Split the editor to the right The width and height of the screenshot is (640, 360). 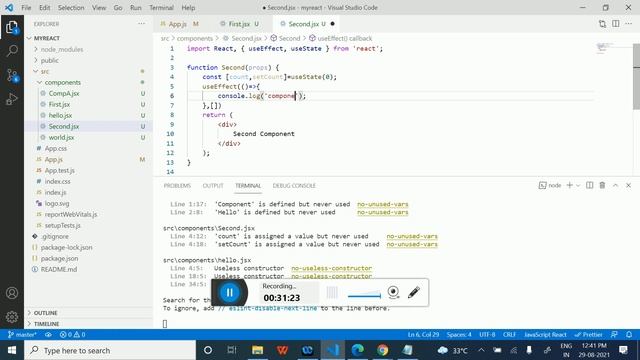(x=616, y=24)
